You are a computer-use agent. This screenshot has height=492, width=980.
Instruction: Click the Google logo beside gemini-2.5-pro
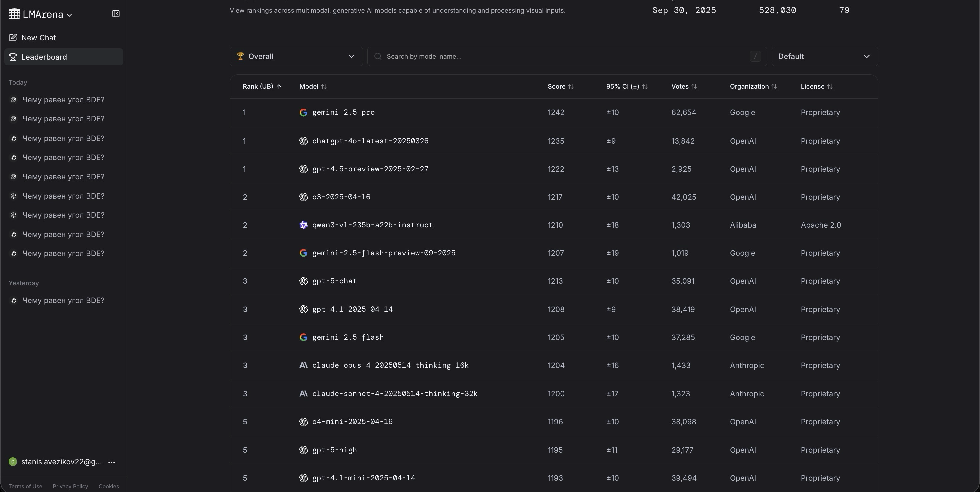point(303,113)
